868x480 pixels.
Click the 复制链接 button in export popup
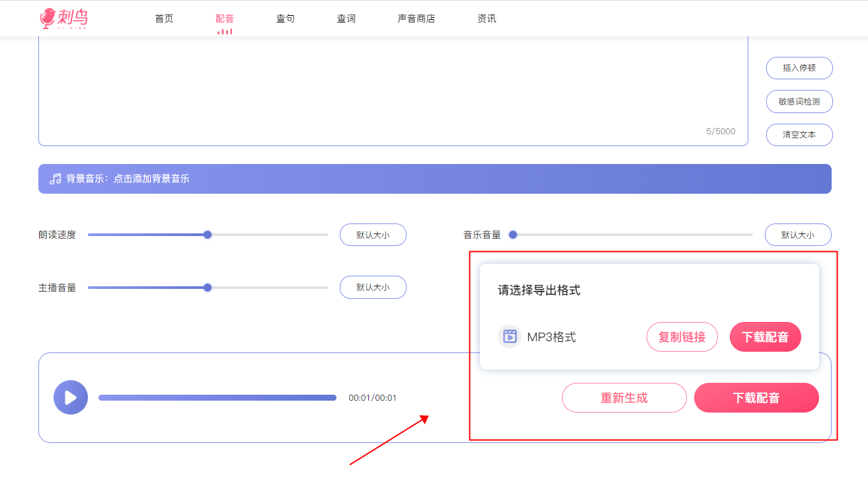point(682,337)
